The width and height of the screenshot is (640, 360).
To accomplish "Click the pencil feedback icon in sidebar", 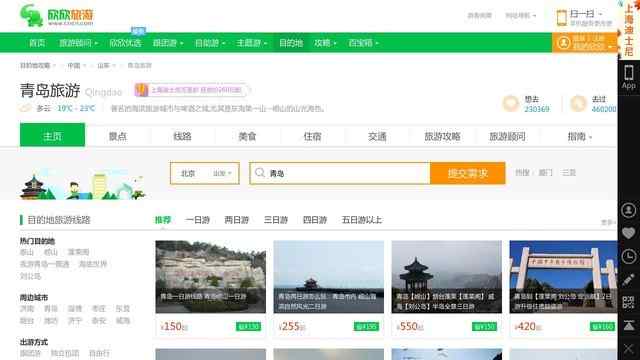I will point(629,280).
